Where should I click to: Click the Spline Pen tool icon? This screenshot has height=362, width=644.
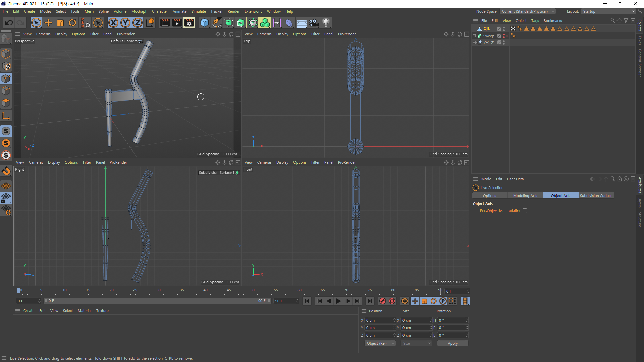tap(217, 23)
